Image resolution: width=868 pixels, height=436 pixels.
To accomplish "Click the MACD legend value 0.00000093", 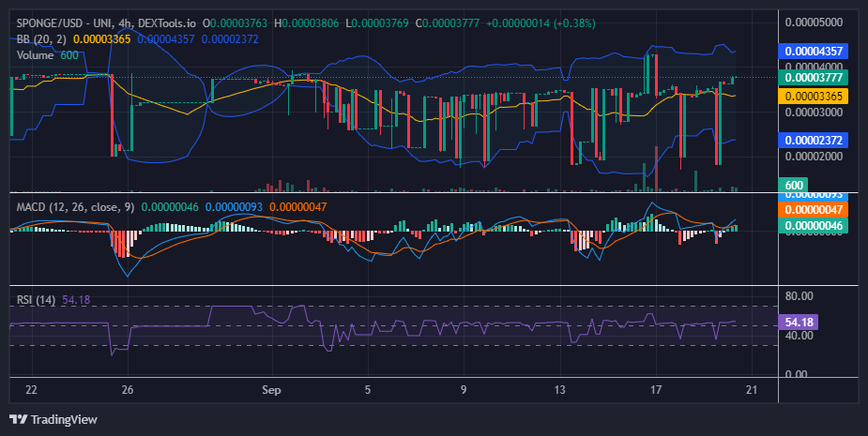I will [235, 207].
